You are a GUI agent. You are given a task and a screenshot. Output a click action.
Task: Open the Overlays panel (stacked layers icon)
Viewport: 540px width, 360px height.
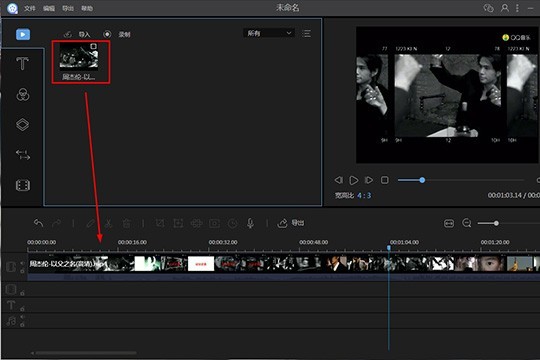pos(22,124)
